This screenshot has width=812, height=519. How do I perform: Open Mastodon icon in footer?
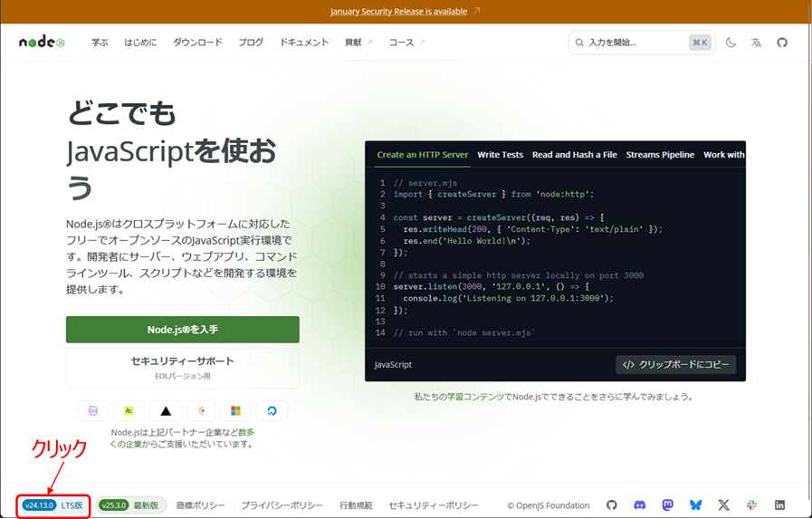click(667, 505)
